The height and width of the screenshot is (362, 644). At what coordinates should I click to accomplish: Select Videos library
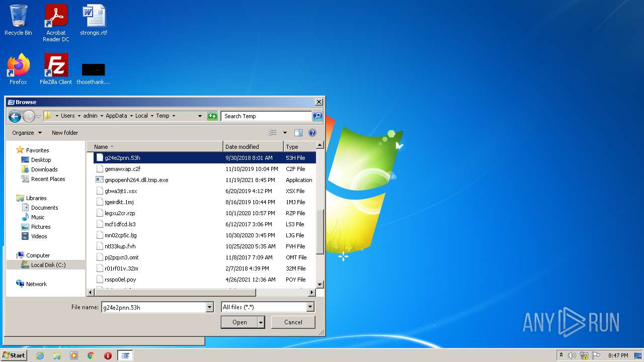tap(39, 236)
